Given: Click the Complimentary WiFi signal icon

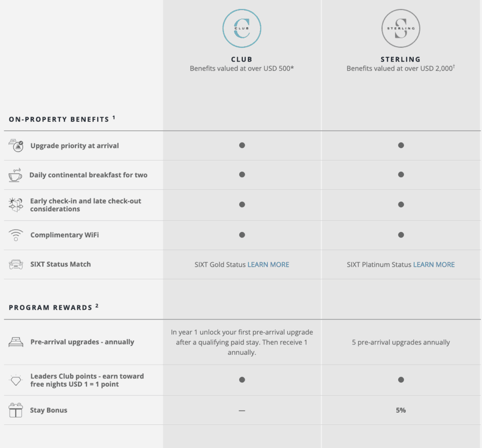Looking at the screenshot, I should click(16, 235).
